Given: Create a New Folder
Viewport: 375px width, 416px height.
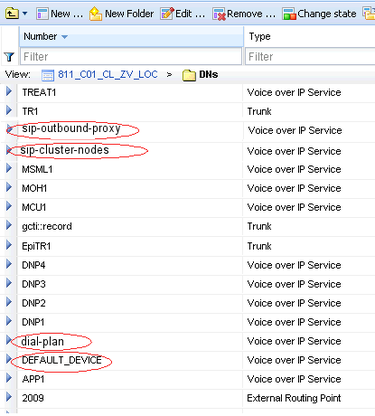Looking at the screenshot, I should point(121,14).
